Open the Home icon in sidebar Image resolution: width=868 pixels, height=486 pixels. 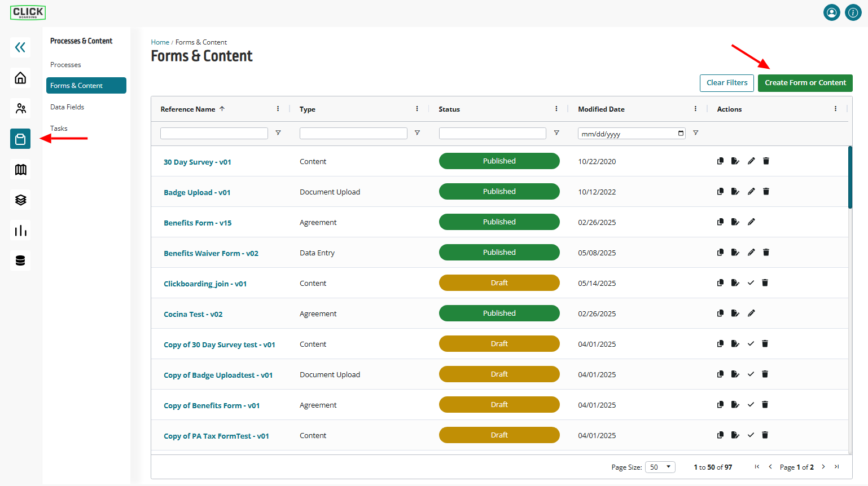20,78
